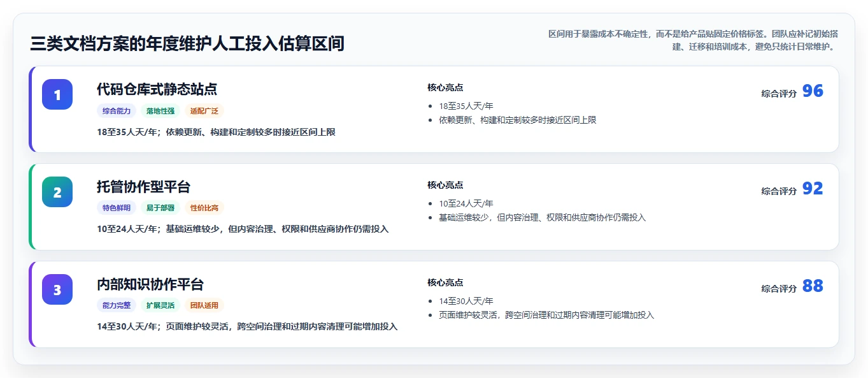Open the 内部知识协作平台 card title
This screenshot has height=378, width=868.
pos(150,284)
